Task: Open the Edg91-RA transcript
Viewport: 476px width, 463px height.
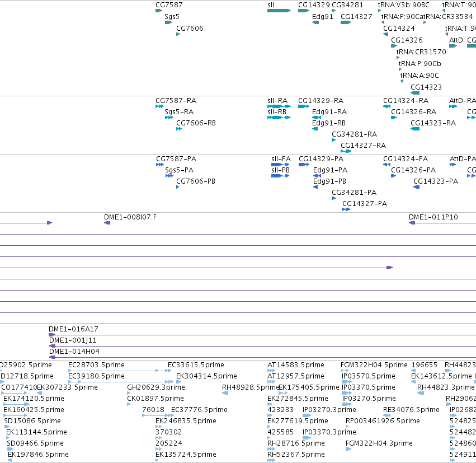Action: click(x=317, y=118)
